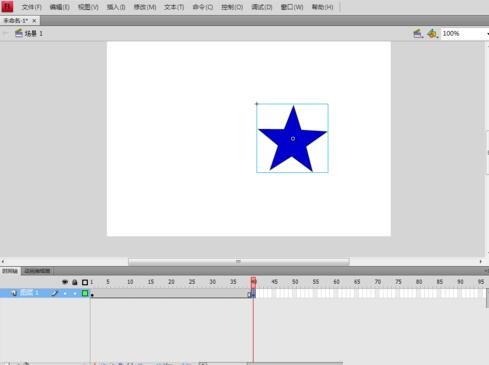
Task: Click the Flash application logo icon
Action: (x=7, y=6)
